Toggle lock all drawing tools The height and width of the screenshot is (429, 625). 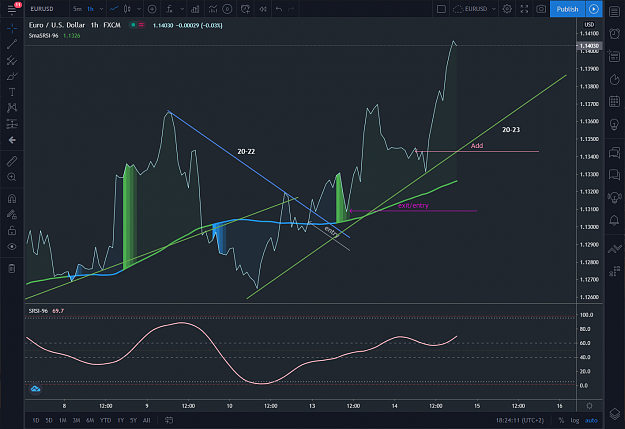click(x=12, y=230)
